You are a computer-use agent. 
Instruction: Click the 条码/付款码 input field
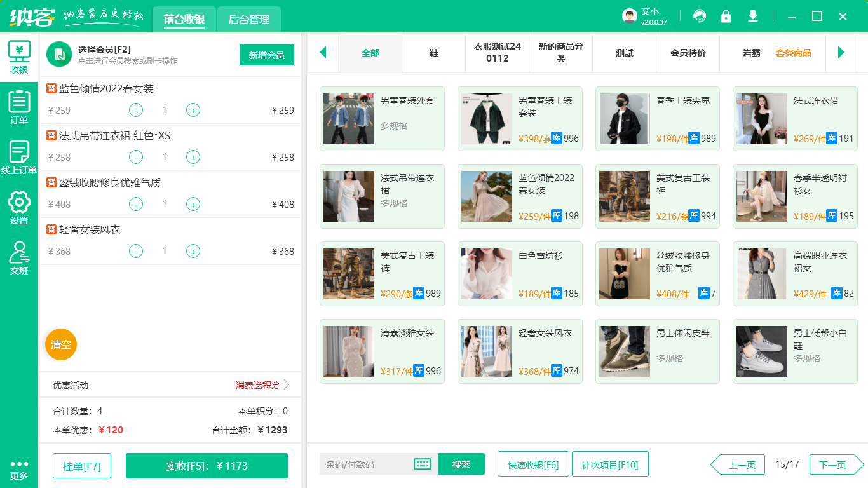click(x=365, y=464)
